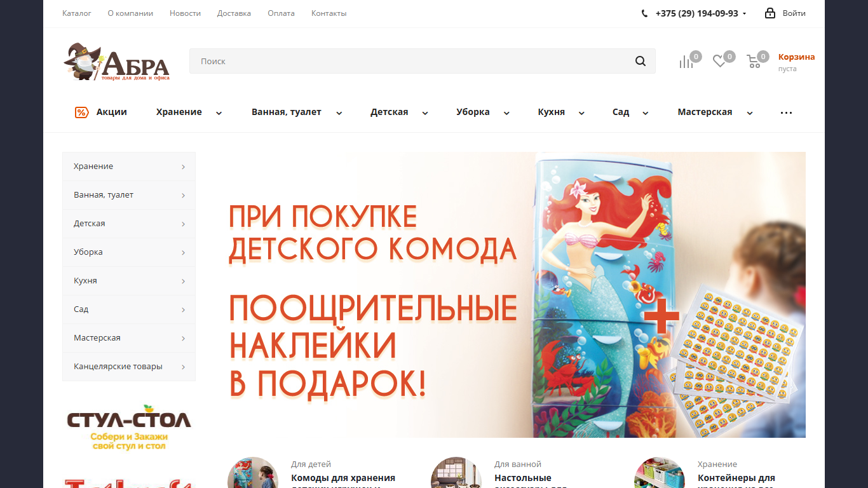Expand the Мастерская top menu chevron
Image resolution: width=868 pixels, height=488 pixels.
coord(750,113)
